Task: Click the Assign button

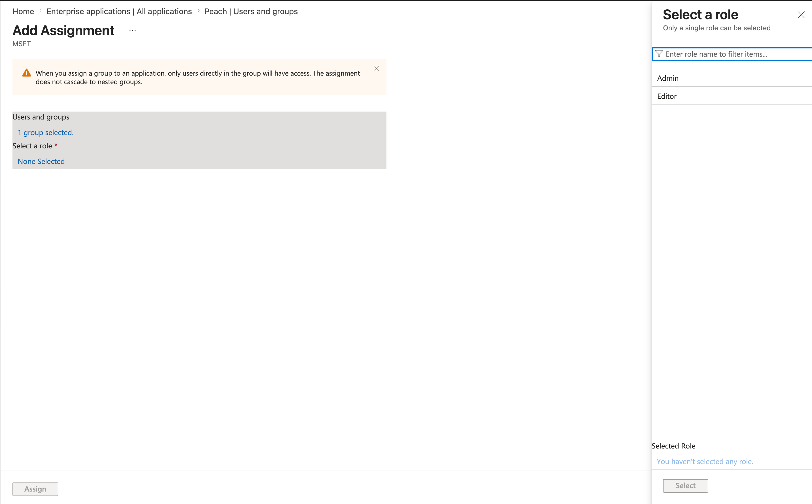Action: tap(35, 489)
